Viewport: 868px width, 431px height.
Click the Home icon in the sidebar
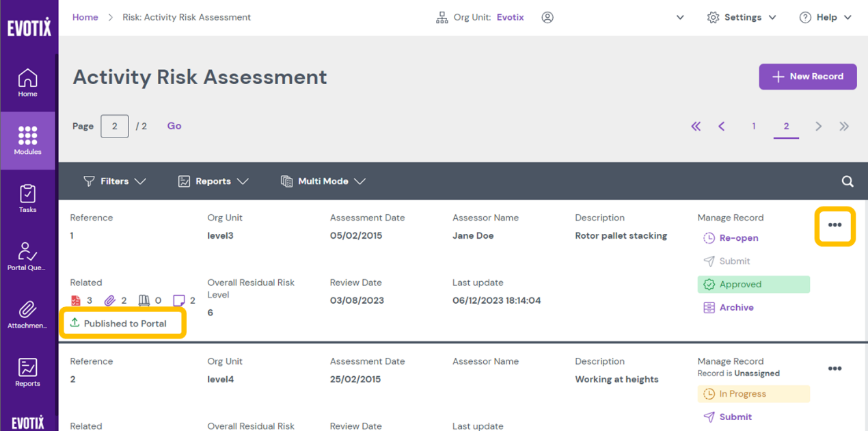[27, 81]
